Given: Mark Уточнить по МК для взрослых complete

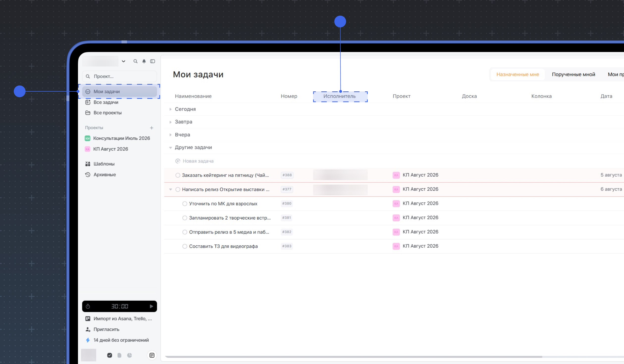Looking at the screenshot, I should click(x=184, y=204).
